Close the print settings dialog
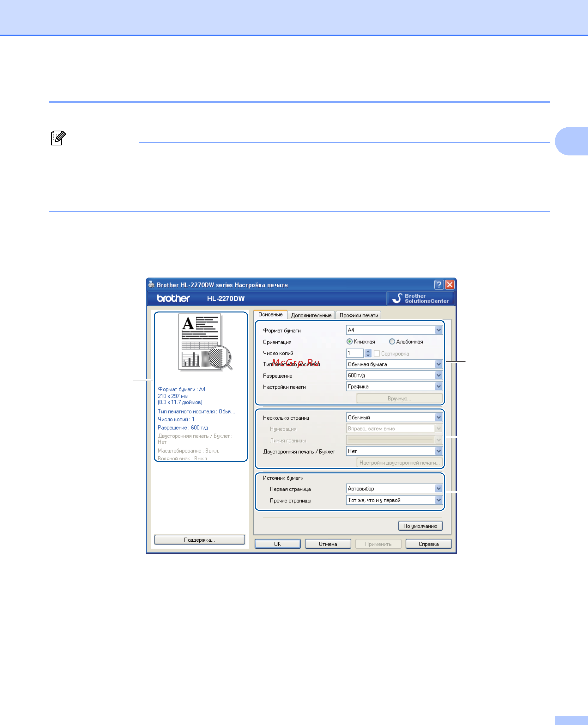Image resolution: width=588 pixels, height=725 pixels. pos(449,285)
